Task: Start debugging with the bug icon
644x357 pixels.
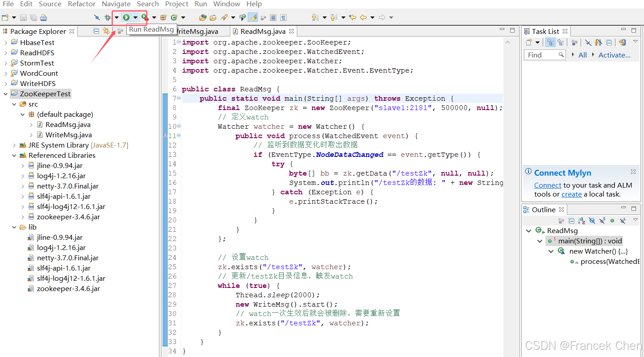Action: coord(108,17)
